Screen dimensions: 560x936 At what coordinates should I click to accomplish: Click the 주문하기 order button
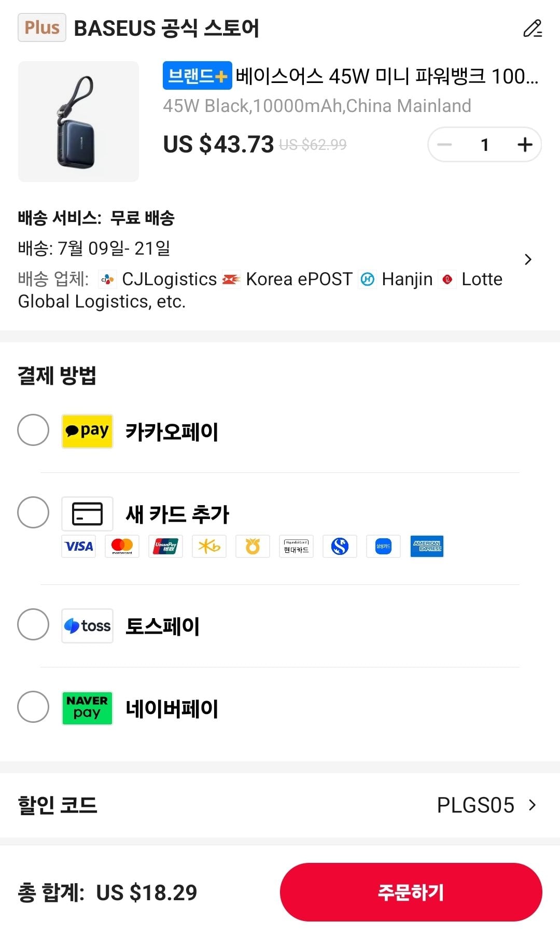(411, 892)
